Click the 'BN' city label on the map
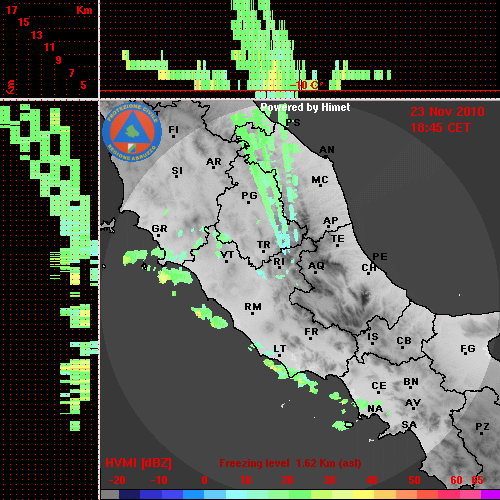The image size is (500, 500). (x=411, y=382)
